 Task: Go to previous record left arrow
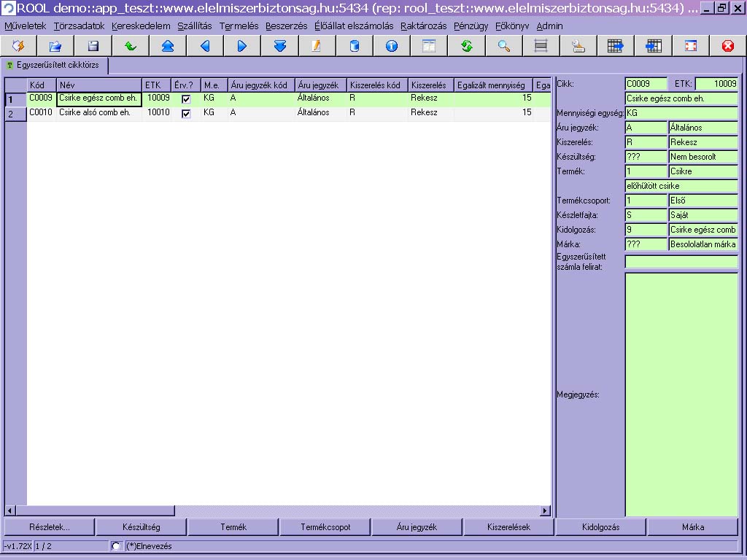(x=205, y=46)
